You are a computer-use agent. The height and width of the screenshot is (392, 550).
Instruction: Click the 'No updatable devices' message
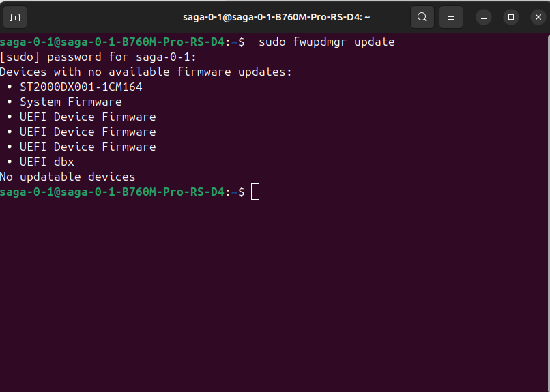click(x=68, y=177)
